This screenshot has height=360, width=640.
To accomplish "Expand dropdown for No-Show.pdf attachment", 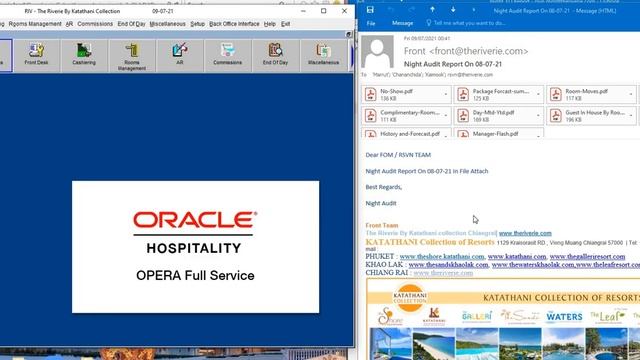I will pyautogui.click(x=446, y=94).
